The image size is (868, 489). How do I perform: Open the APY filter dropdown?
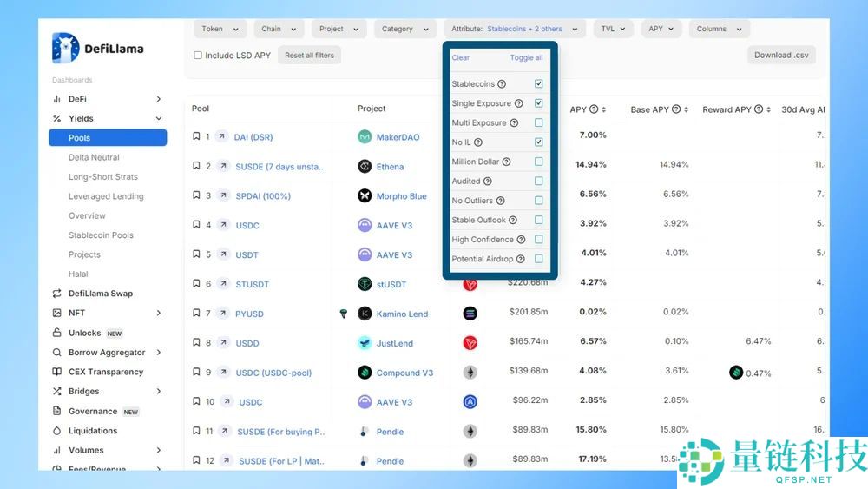[661, 29]
